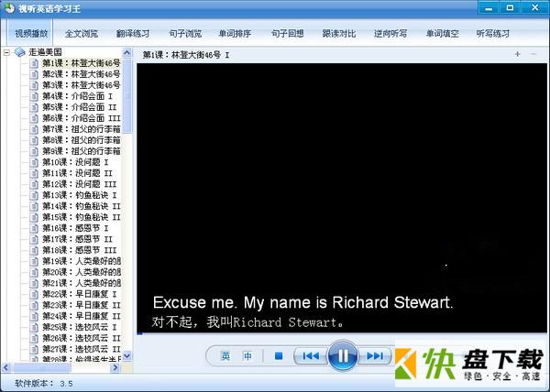Click the page icon beside 第10课：没问题 I
Screen dimensions: 550x392
34,162
